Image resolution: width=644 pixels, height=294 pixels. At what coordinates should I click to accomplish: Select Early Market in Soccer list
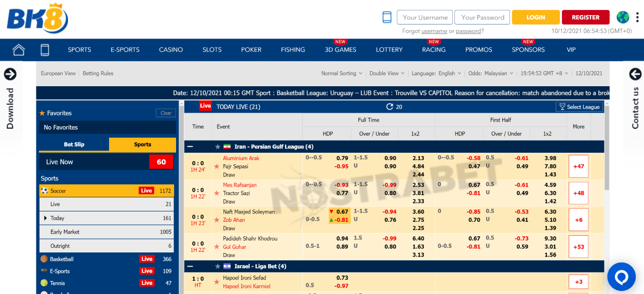click(107, 232)
